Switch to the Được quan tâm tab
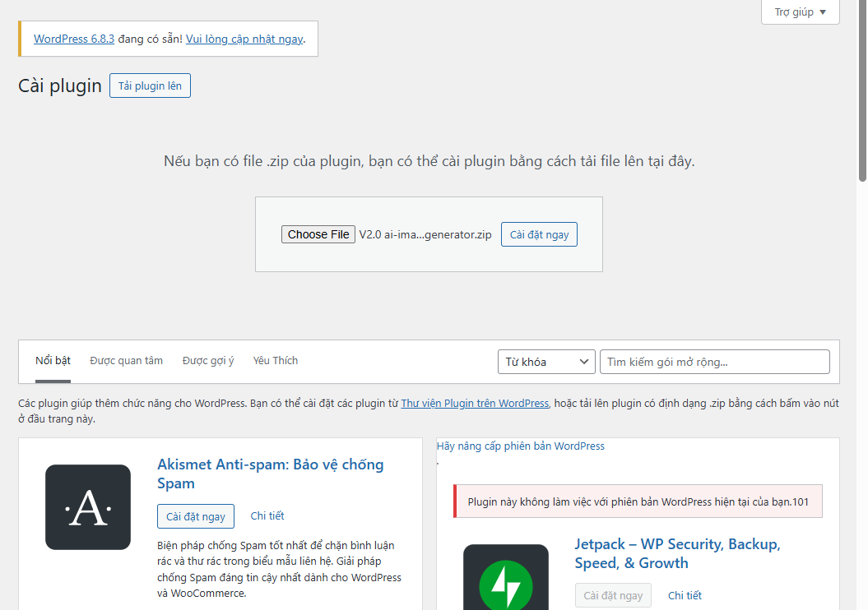This screenshot has height=610, width=868. point(126,360)
